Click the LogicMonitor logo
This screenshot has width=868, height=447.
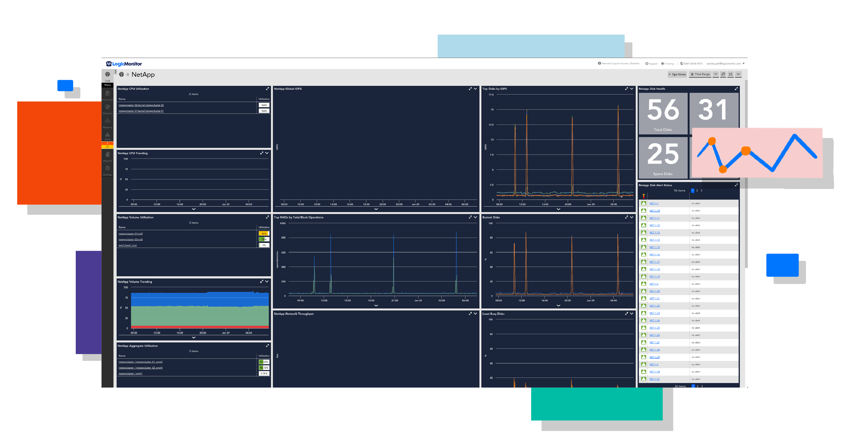coord(124,64)
